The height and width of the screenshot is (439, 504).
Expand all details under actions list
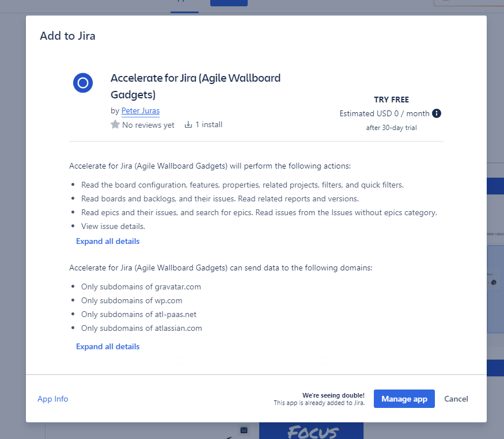click(x=108, y=241)
